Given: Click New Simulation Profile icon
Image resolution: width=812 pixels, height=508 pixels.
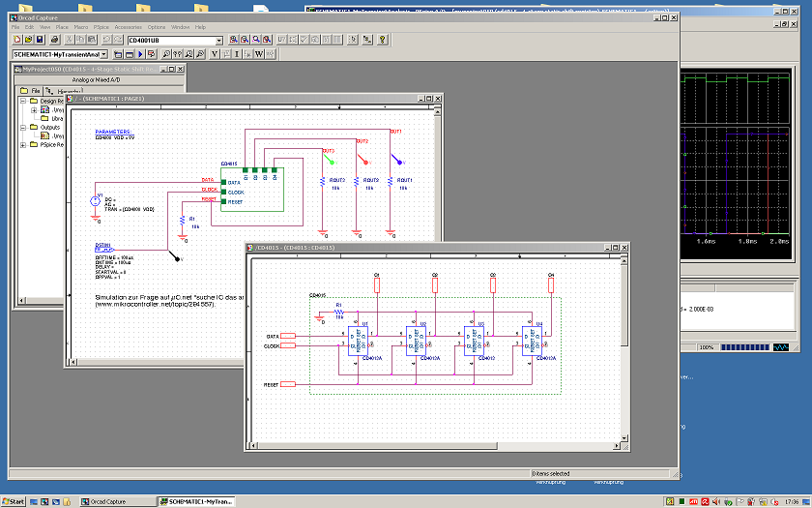Looking at the screenshot, I should [x=118, y=54].
